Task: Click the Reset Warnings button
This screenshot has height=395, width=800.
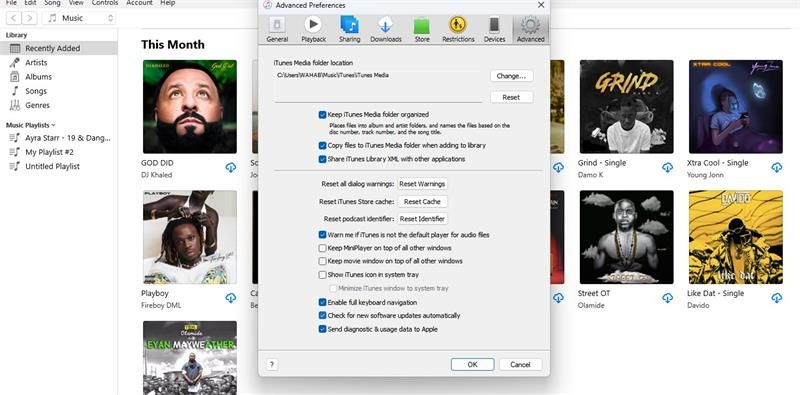Action: coord(422,184)
